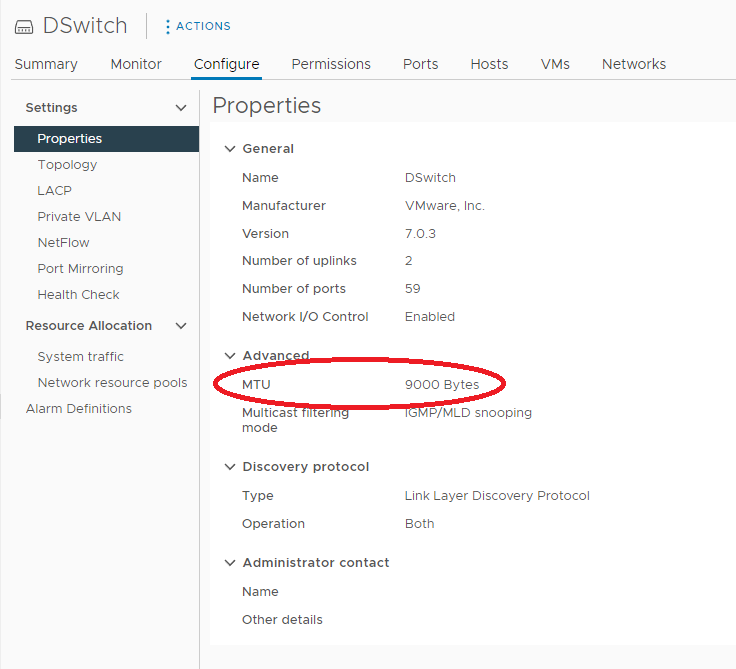
Task: Click the DSwitch distributed switch icon
Action: tap(24, 27)
